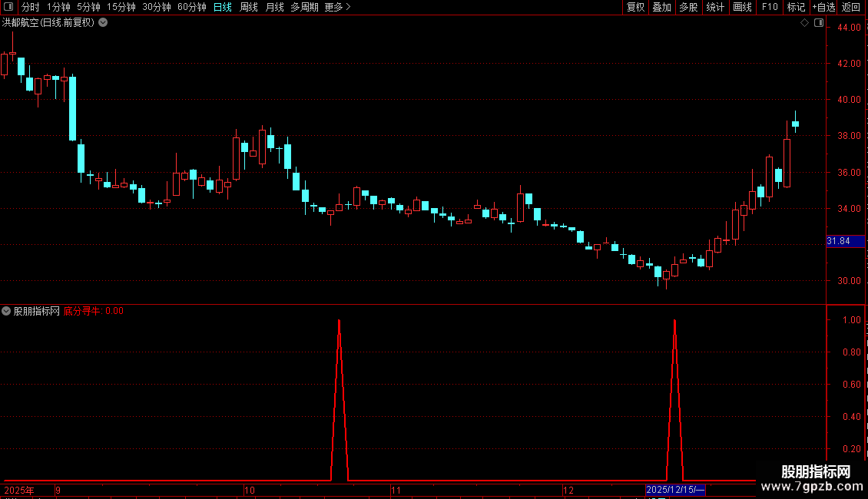Click month 11 on the time axis

pos(396,490)
